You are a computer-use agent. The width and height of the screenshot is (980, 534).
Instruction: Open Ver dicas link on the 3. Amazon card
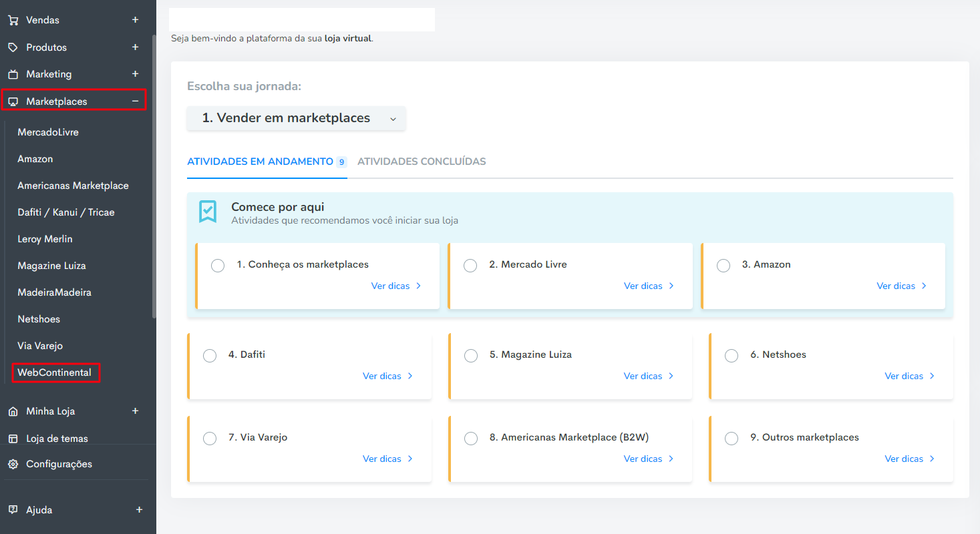click(896, 286)
